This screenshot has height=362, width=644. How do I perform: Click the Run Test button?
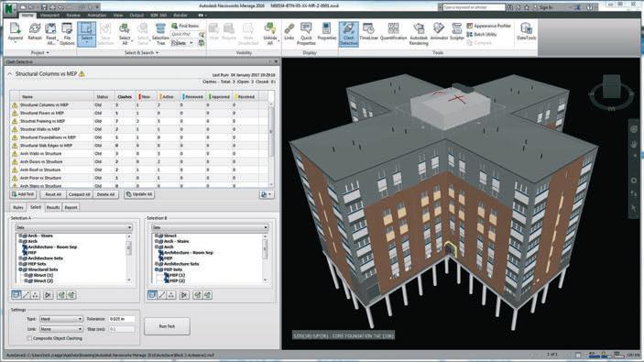point(167,326)
